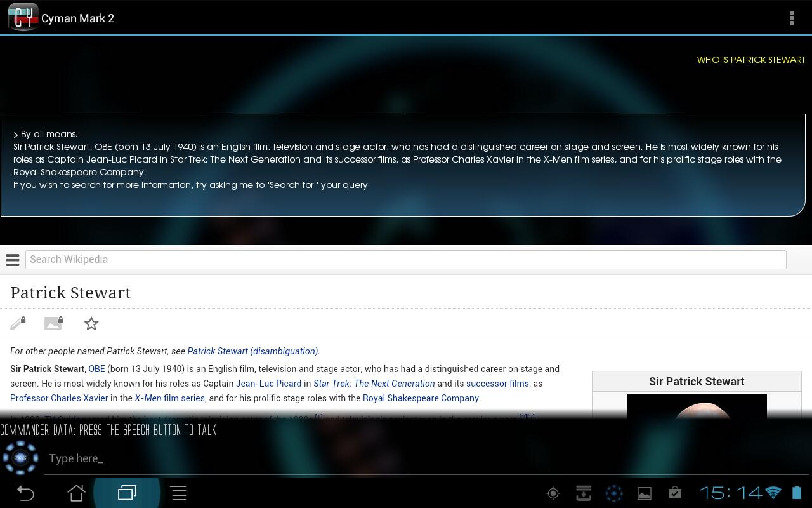The height and width of the screenshot is (508, 812).
Task: Tap the Cyman Mark 2 app logo
Action: (x=23, y=18)
